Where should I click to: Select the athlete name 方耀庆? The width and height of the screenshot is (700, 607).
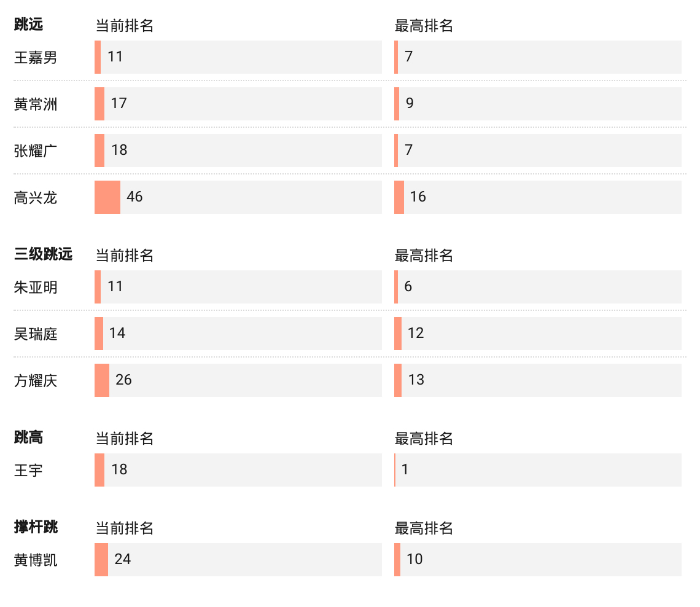(x=36, y=381)
